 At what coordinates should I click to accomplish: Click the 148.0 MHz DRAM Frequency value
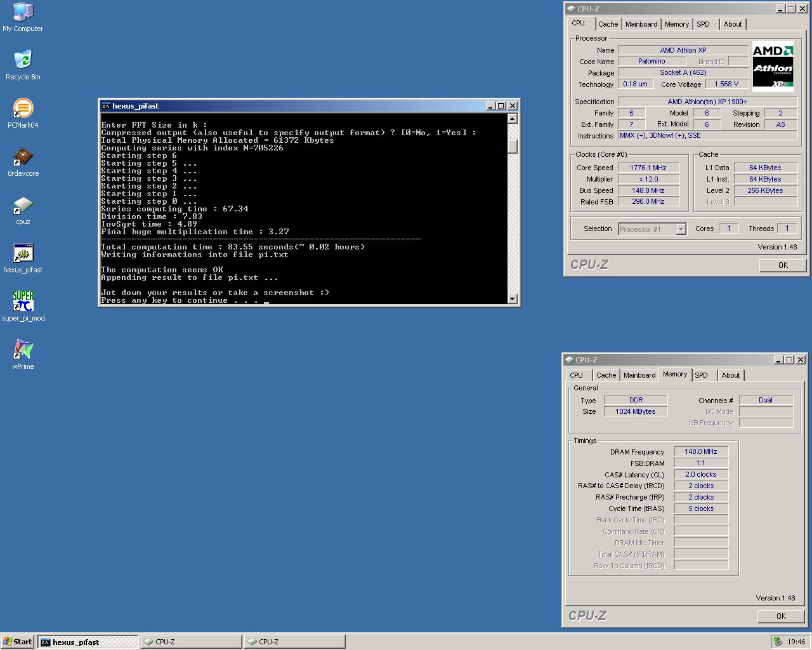coord(701,451)
